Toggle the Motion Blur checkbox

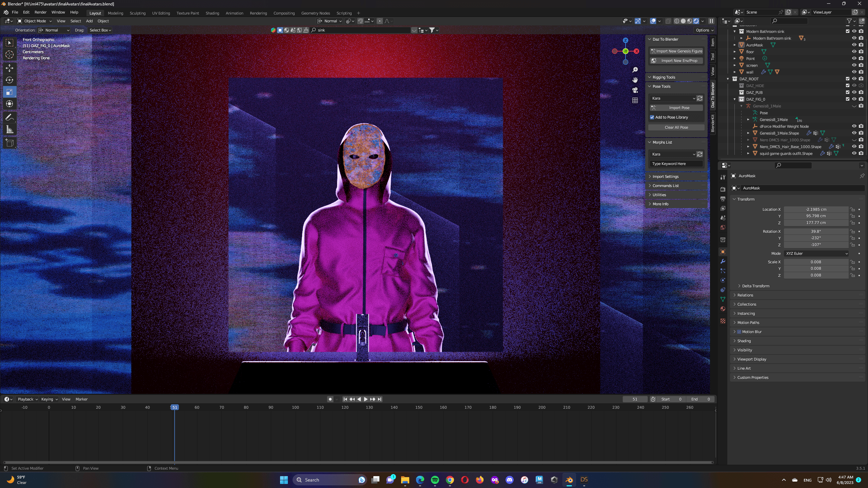click(x=739, y=332)
